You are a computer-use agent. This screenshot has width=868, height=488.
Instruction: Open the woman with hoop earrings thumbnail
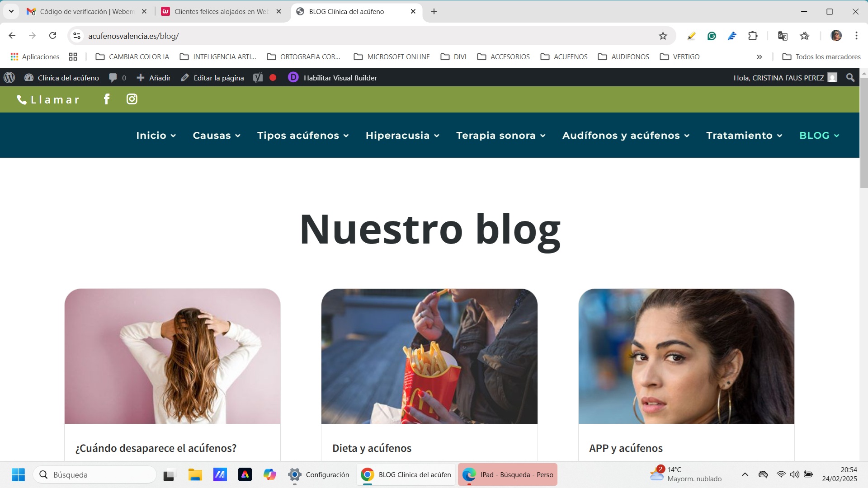pyautogui.click(x=686, y=356)
